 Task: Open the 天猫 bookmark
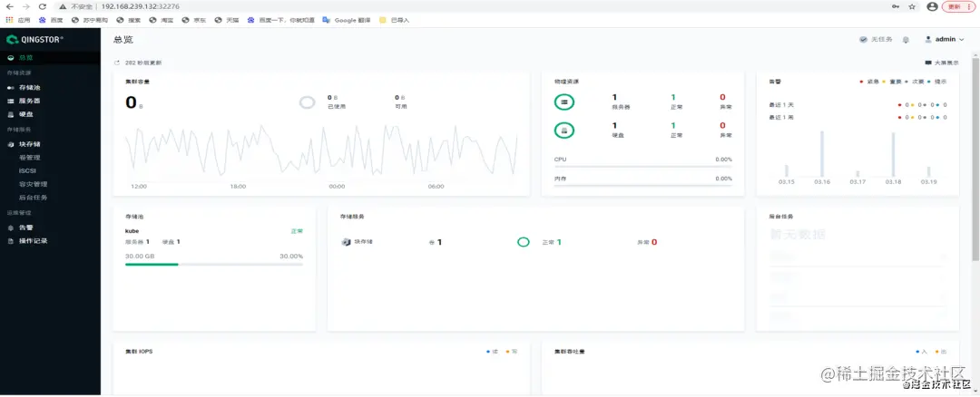pyautogui.click(x=227, y=20)
